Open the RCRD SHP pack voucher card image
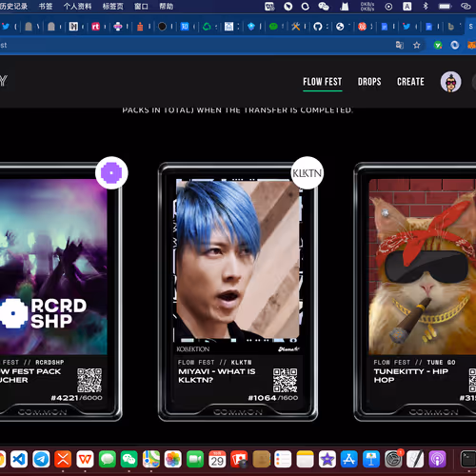This screenshot has height=476, width=476. pos(53,267)
